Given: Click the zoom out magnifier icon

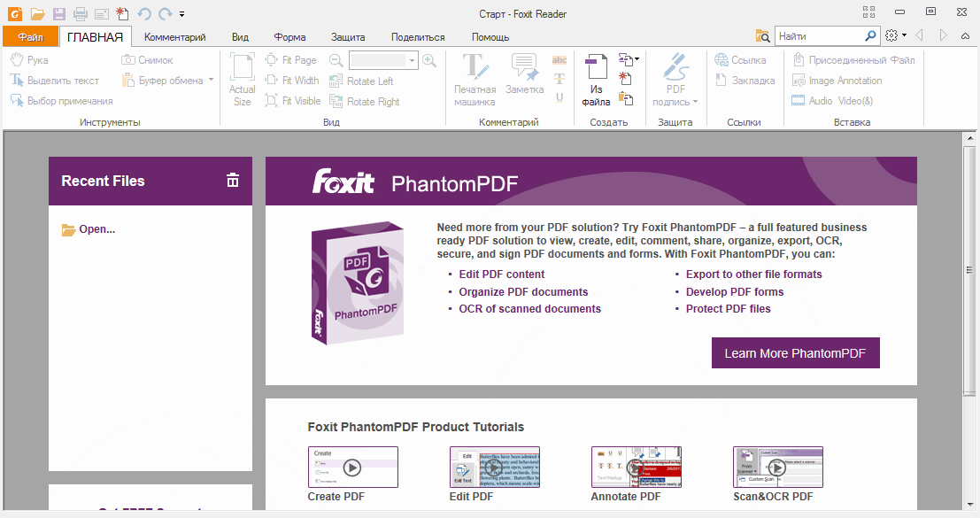Looking at the screenshot, I should tap(336, 60).
